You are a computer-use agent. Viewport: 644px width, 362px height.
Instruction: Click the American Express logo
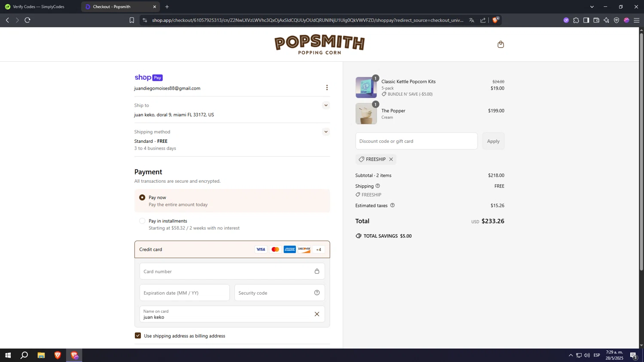[290, 249]
